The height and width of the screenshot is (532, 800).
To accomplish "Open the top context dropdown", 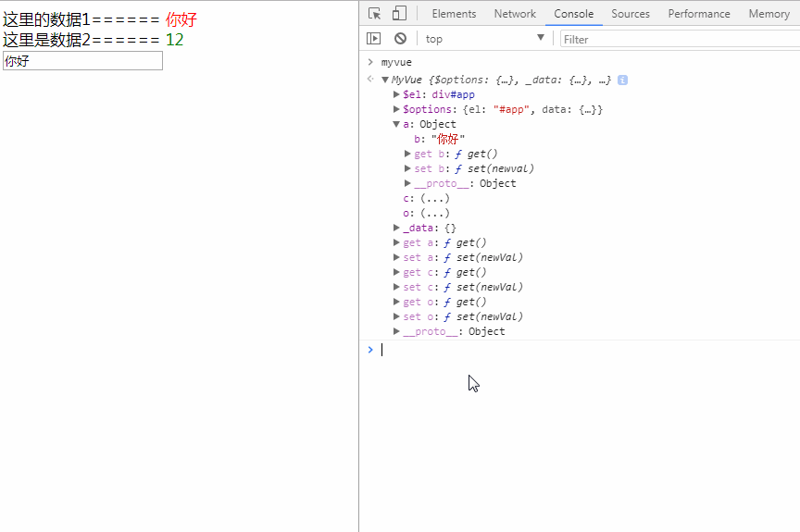I will pos(484,39).
